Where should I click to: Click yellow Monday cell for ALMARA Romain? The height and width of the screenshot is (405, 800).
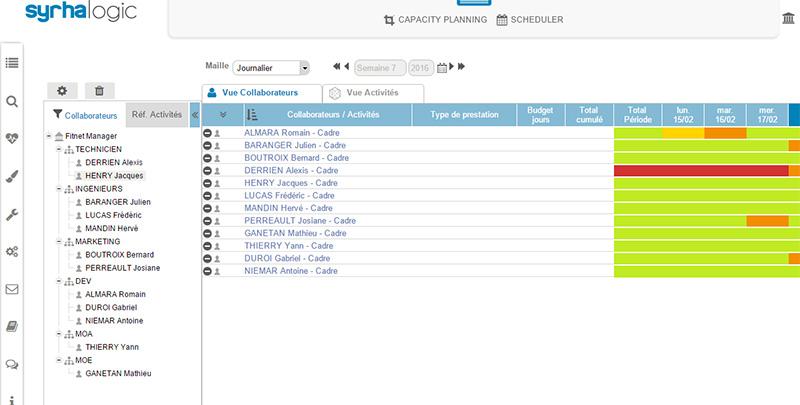683,134
